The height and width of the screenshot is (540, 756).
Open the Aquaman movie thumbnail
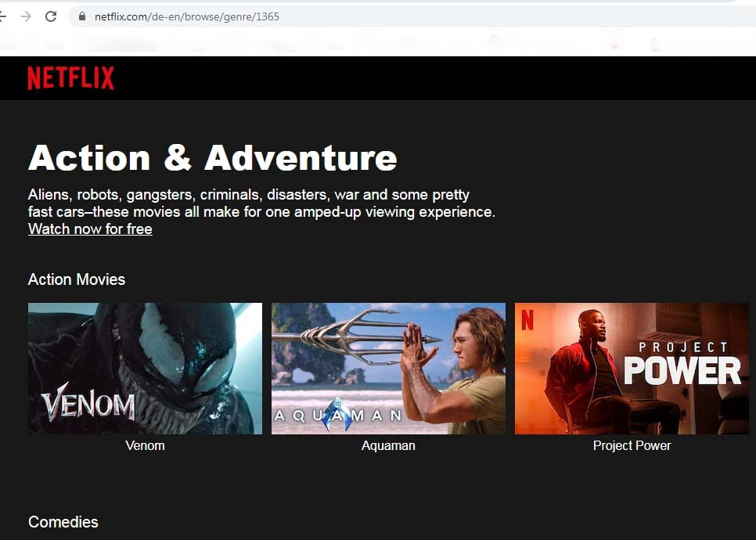389,369
